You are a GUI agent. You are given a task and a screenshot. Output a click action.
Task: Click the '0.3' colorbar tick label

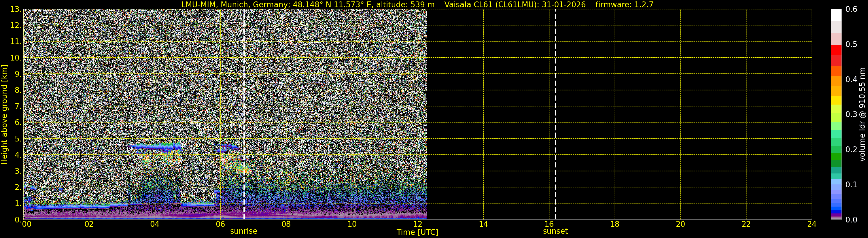click(852, 114)
